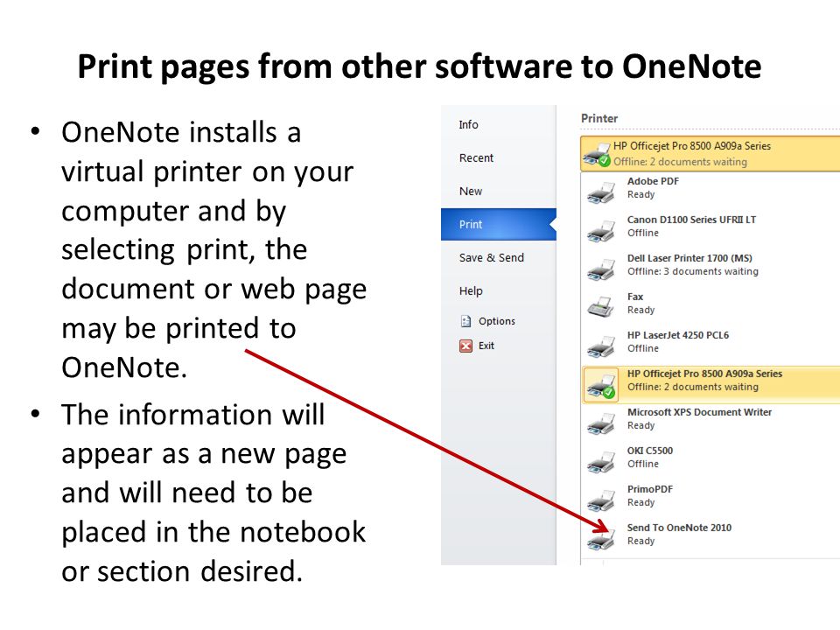Click the Fax machine icon
The image size is (840, 630).
(x=600, y=306)
